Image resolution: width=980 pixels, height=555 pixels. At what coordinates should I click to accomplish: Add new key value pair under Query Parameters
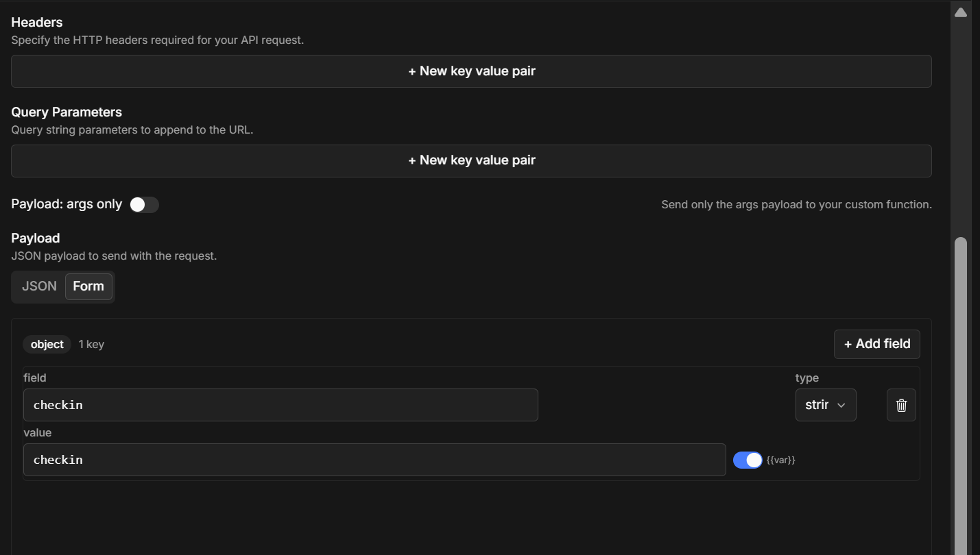click(x=471, y=160)
